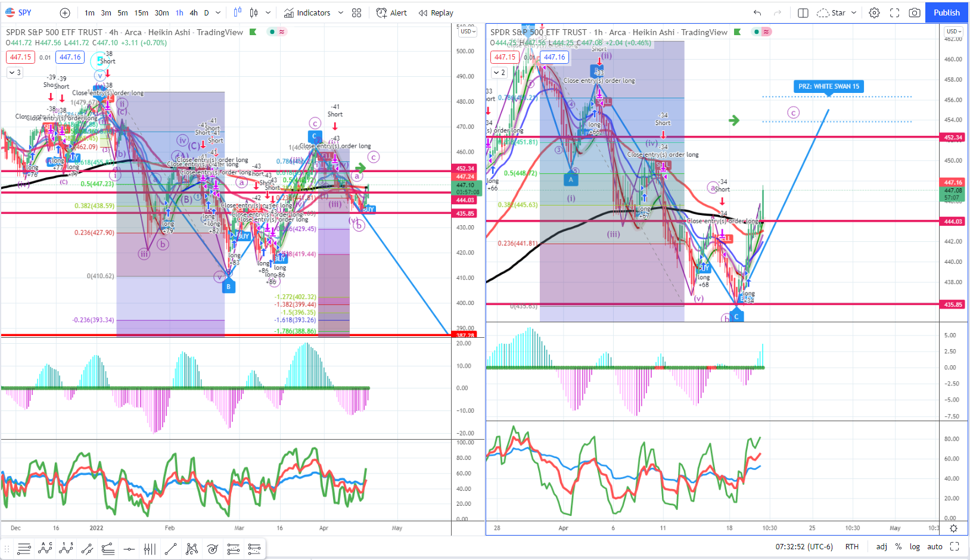This screenshot has height=560, width=970.
Task: Take a chart snapshot with camera icon
Action: pyautogui.click(x=915, y=13)
